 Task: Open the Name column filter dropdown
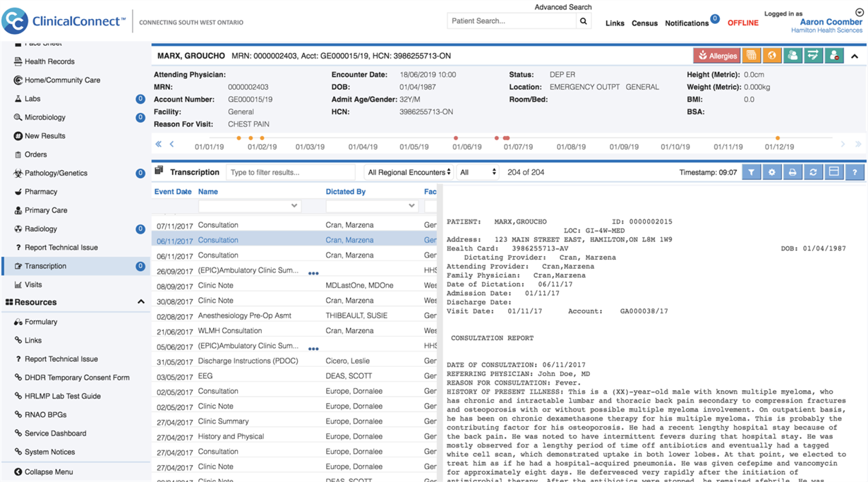250,206
